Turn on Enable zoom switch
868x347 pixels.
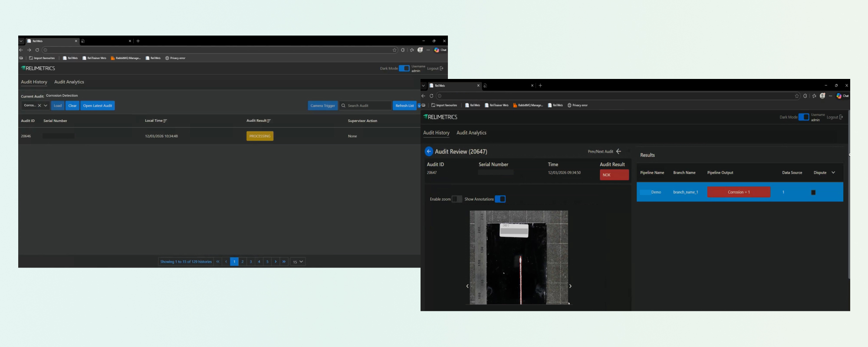457,199
